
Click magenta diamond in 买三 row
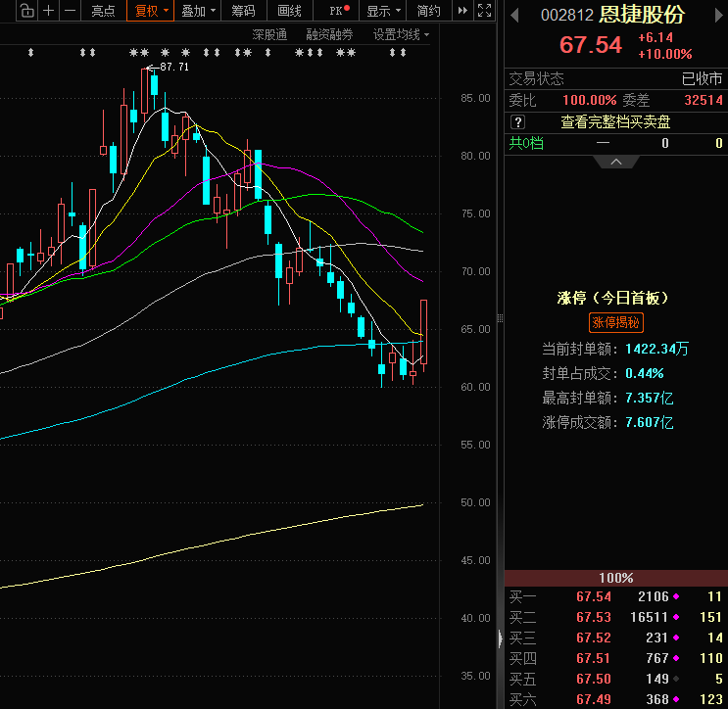676,638
